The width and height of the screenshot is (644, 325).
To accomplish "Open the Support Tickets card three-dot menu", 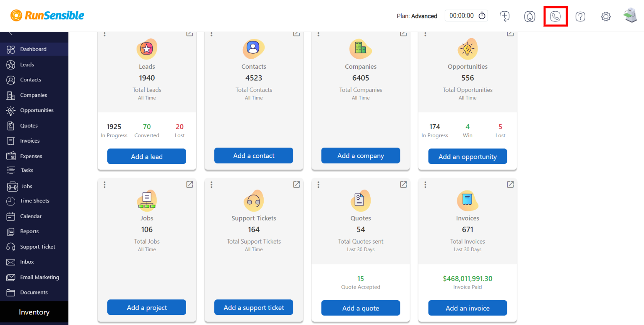I will [211, 185].
